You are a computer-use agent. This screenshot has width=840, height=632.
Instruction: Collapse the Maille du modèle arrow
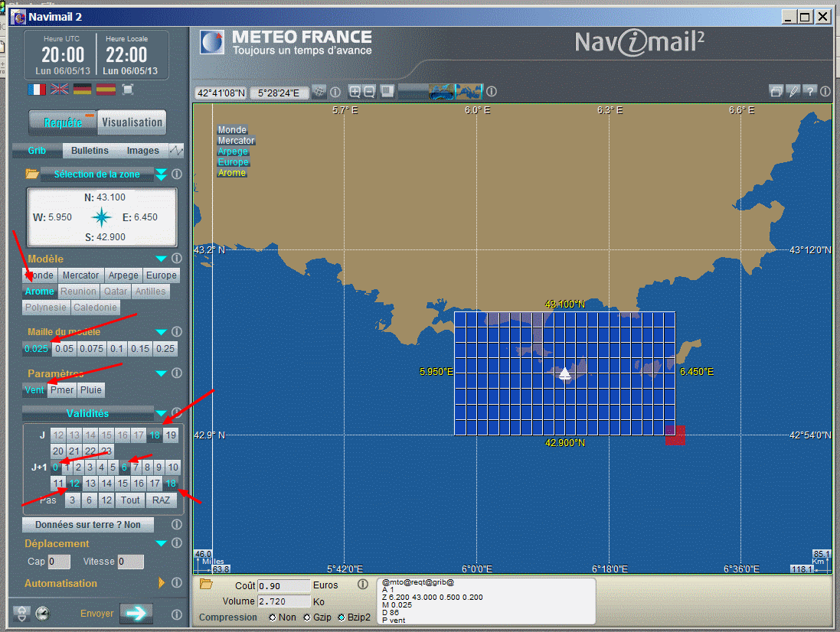[161, 332]
